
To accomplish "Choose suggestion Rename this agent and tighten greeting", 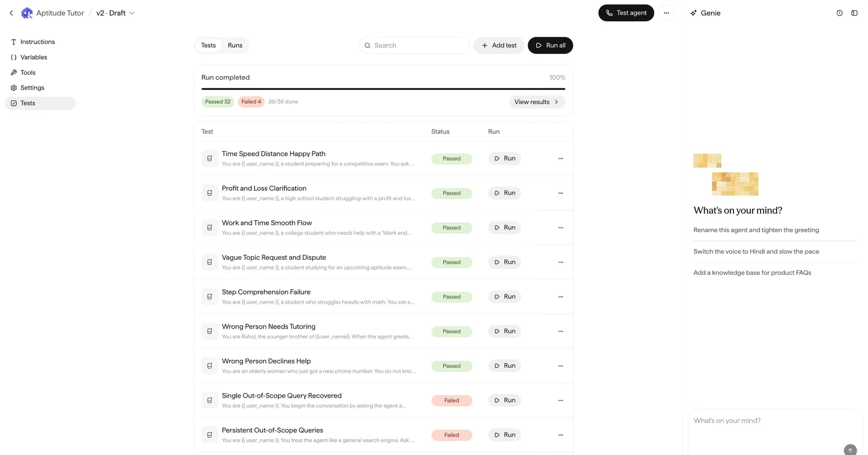I will coord(756,230).
